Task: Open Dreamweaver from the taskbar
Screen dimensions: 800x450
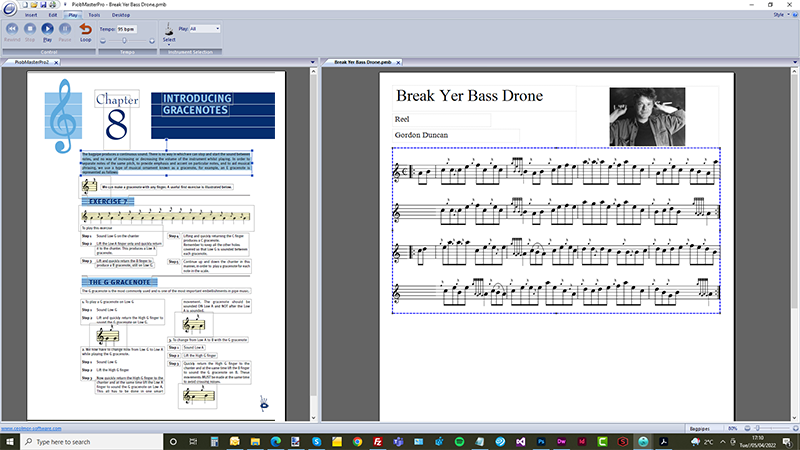Action: coord(561,442)
